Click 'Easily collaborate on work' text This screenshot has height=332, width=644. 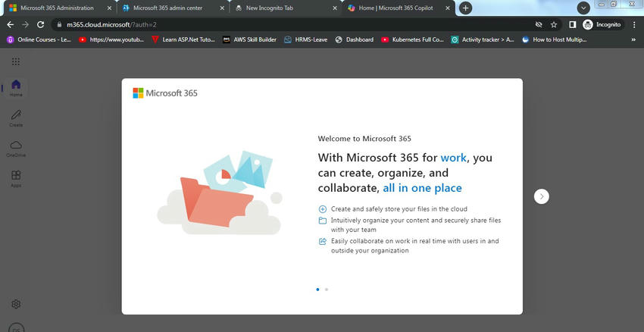[415, 246]
